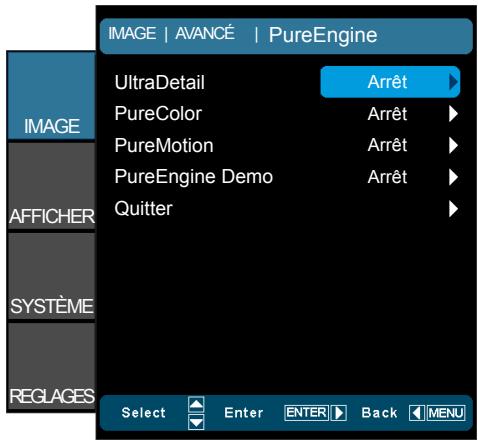Go to the REGLAGES sidebar tab

pos(52,366)
